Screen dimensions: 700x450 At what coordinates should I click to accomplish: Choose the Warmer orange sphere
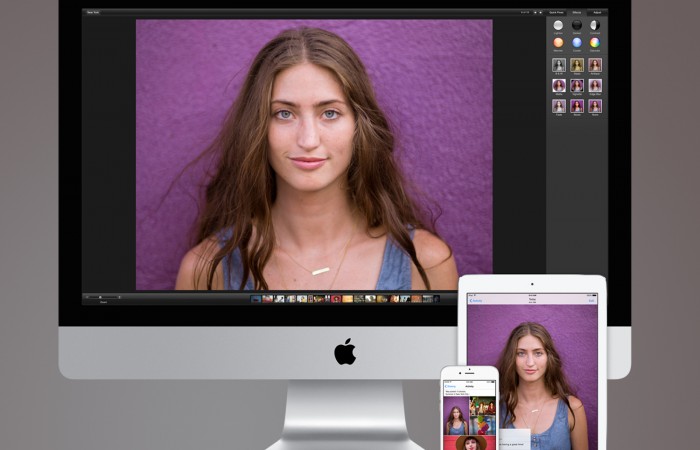pos(558,43)
